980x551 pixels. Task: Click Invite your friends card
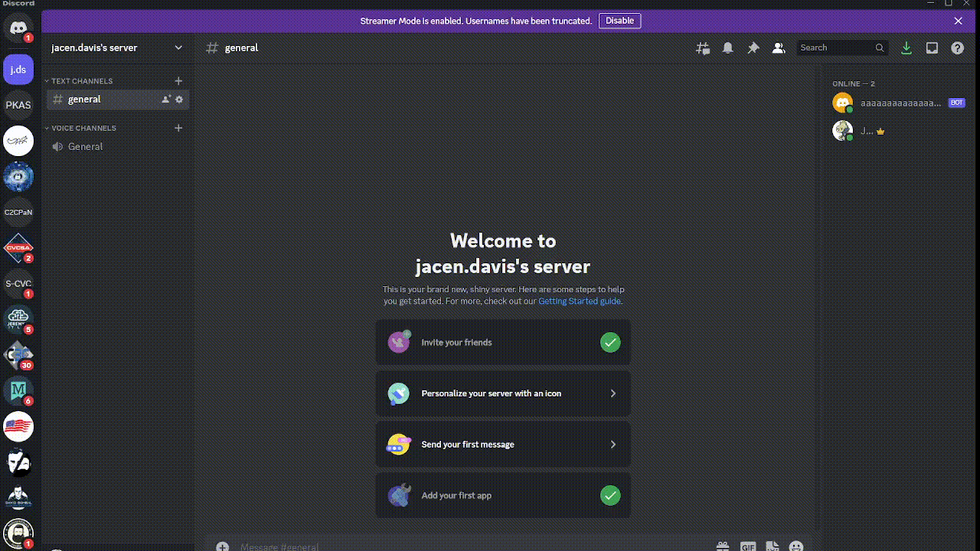pos(503,342)
